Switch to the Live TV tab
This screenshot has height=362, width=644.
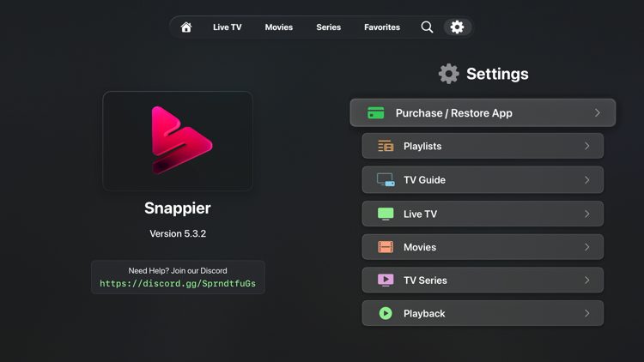click(228, 27)
